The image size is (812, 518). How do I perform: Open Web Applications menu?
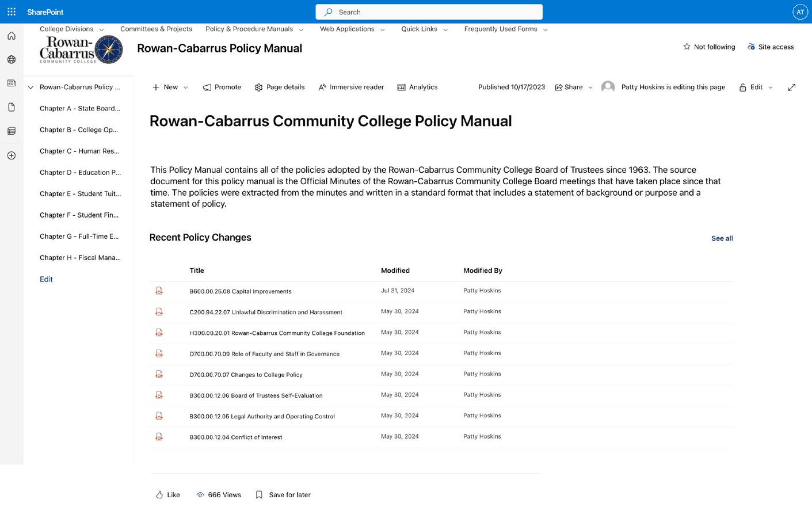(347, 29)
